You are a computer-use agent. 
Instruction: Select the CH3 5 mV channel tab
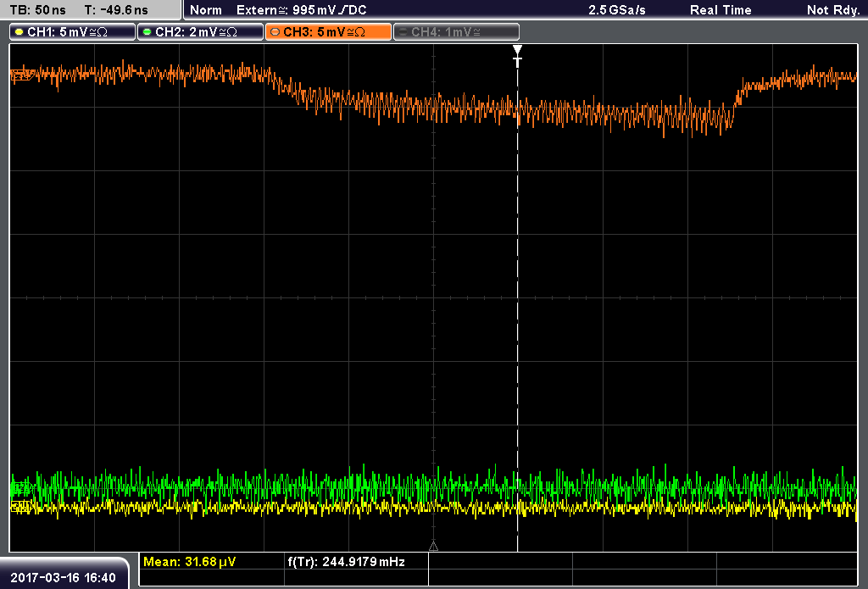pyautogui.click(x=328, y=32)
